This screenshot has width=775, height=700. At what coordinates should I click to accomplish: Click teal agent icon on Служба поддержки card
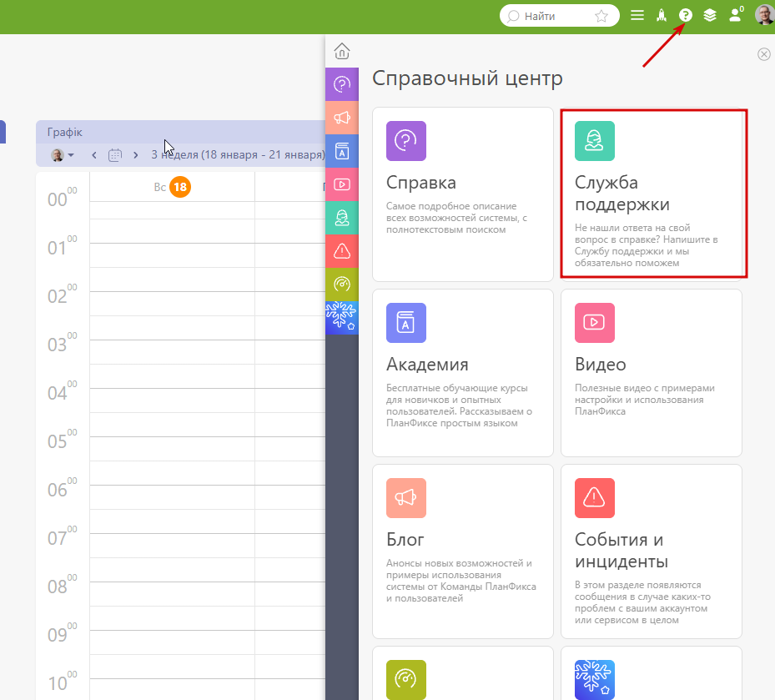(x=595, y=141)
